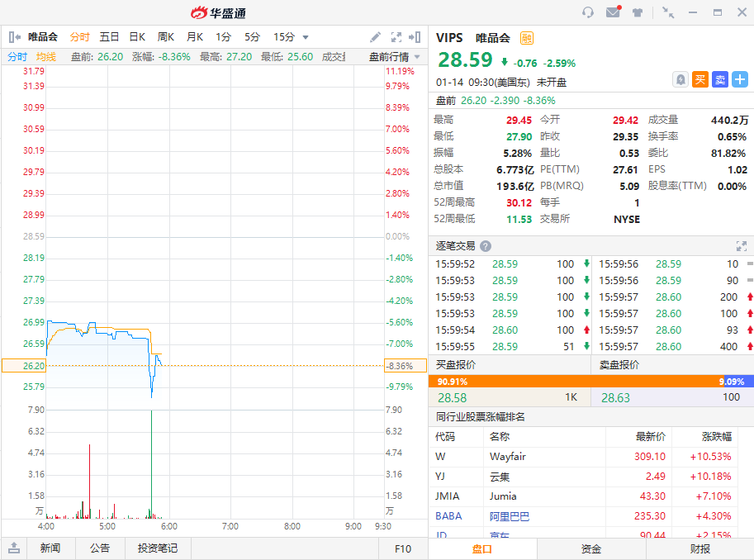Expand the chart to fullscreen
The height and width of the screenshot is (560, 754).
click(x=396, y=37)
